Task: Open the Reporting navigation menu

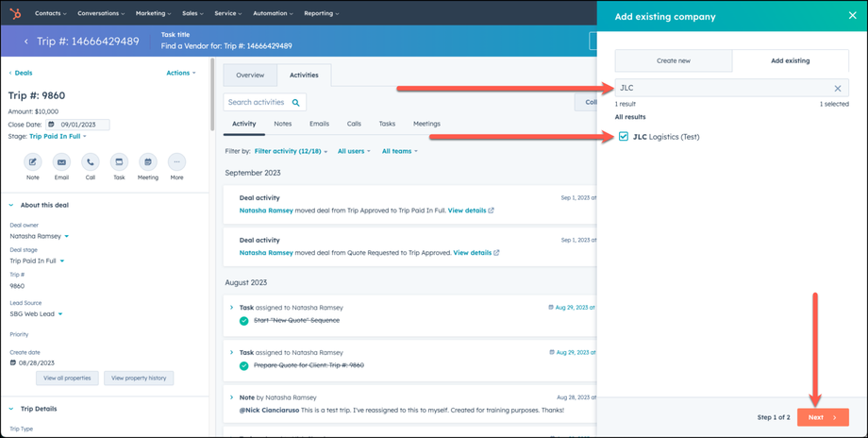Action: click(321, 12)
